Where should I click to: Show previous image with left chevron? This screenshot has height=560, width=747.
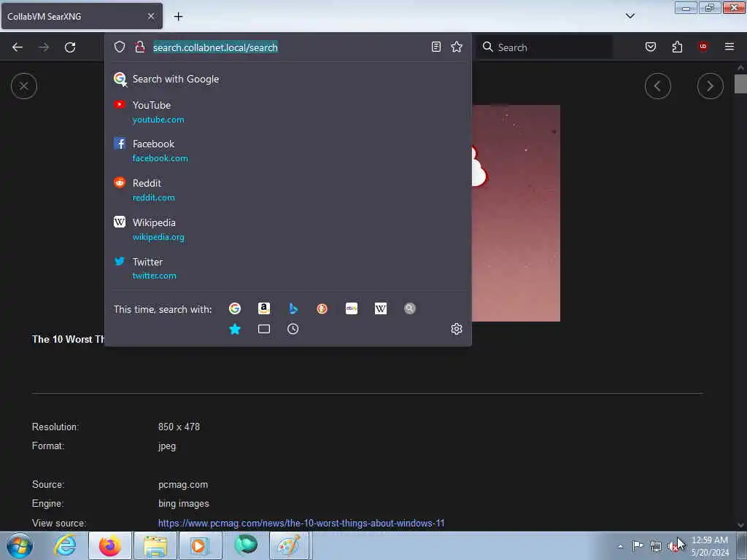658,86
